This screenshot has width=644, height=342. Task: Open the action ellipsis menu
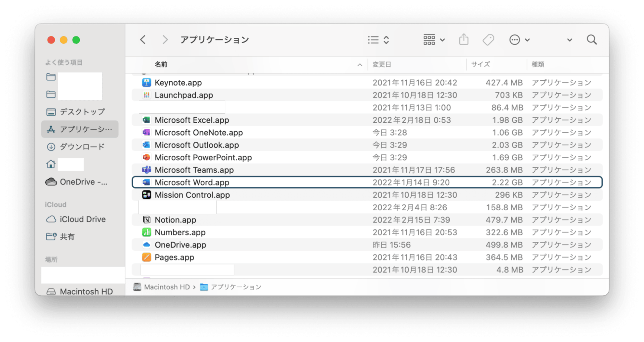click(519, 40)
